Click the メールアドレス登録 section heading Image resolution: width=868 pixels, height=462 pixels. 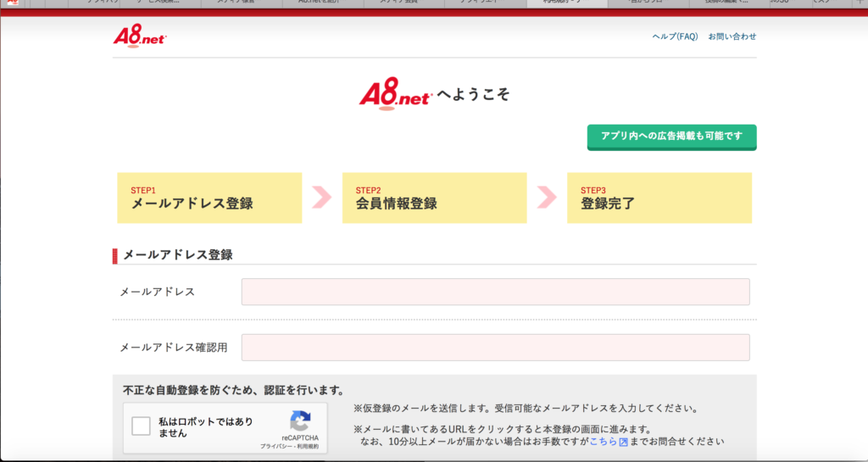[178, 255]
